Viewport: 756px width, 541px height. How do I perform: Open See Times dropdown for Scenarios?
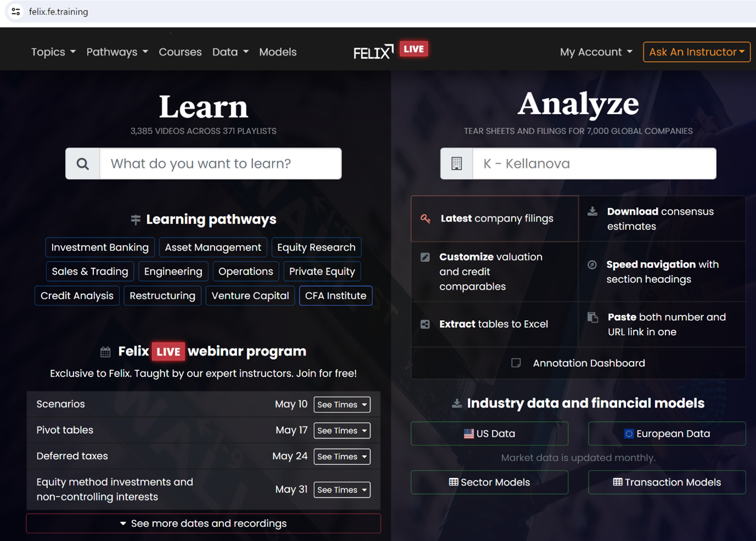(x=341, y=405)
